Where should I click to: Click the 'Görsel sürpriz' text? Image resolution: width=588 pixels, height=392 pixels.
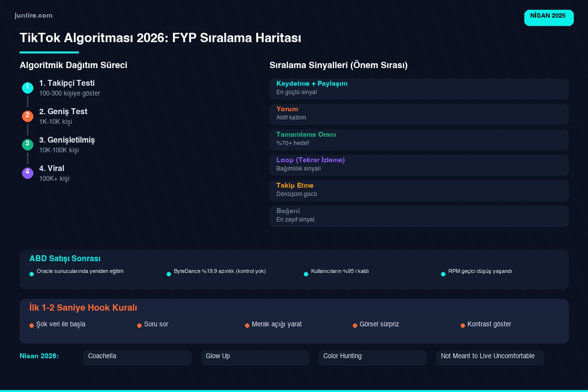click(x=379, y=324)
